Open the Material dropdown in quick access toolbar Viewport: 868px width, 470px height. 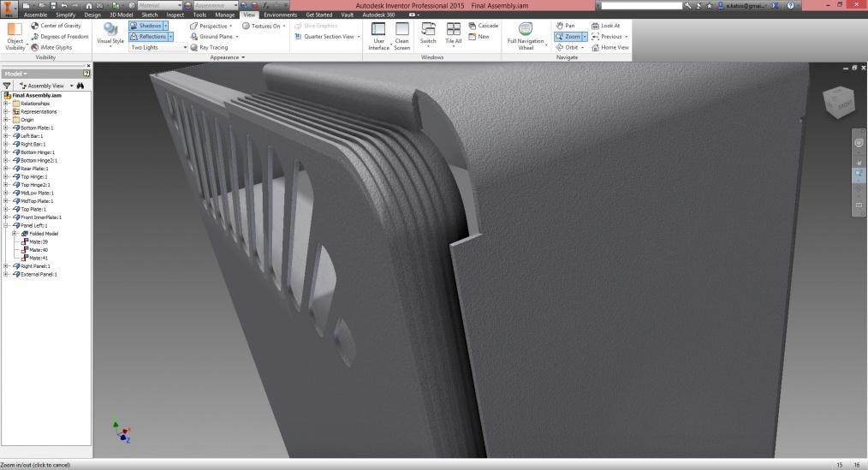(x=160, y=5)
